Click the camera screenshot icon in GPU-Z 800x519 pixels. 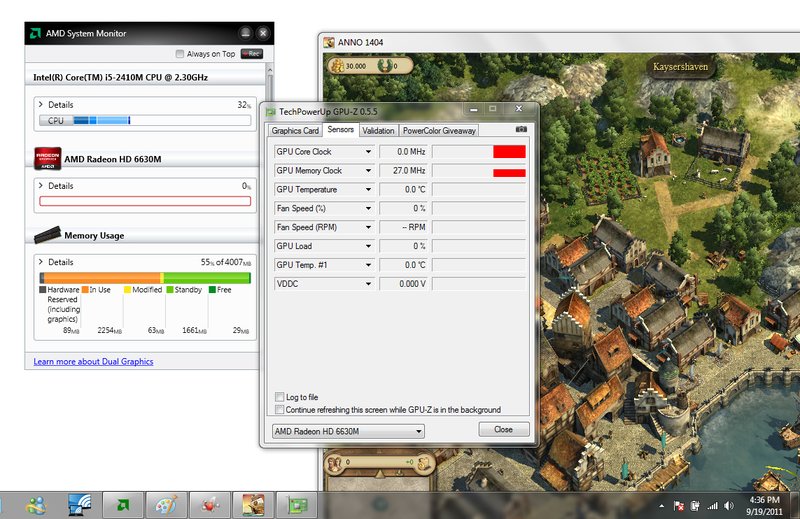pyautogui.click(x=521, y=129)
